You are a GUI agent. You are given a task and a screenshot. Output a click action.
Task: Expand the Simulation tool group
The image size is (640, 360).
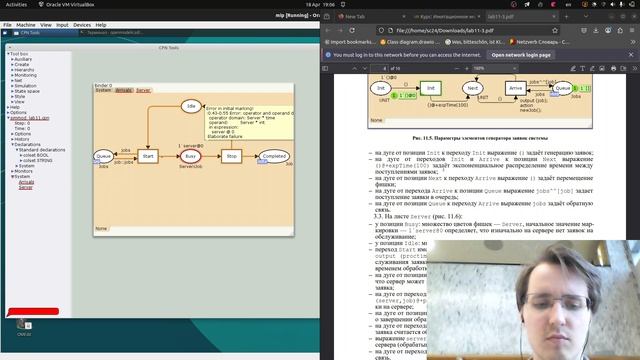pyautogui.click(x=12, y=86)
